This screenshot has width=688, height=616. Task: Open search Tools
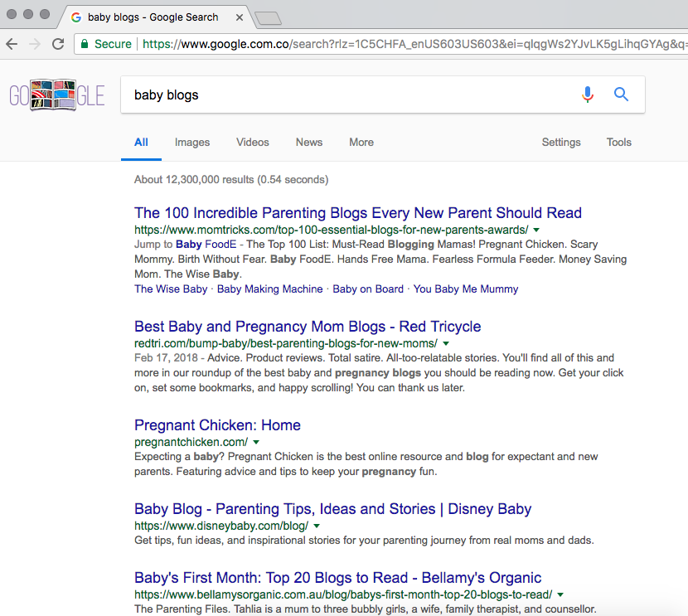pyautogui.click(x=618, y=142)
